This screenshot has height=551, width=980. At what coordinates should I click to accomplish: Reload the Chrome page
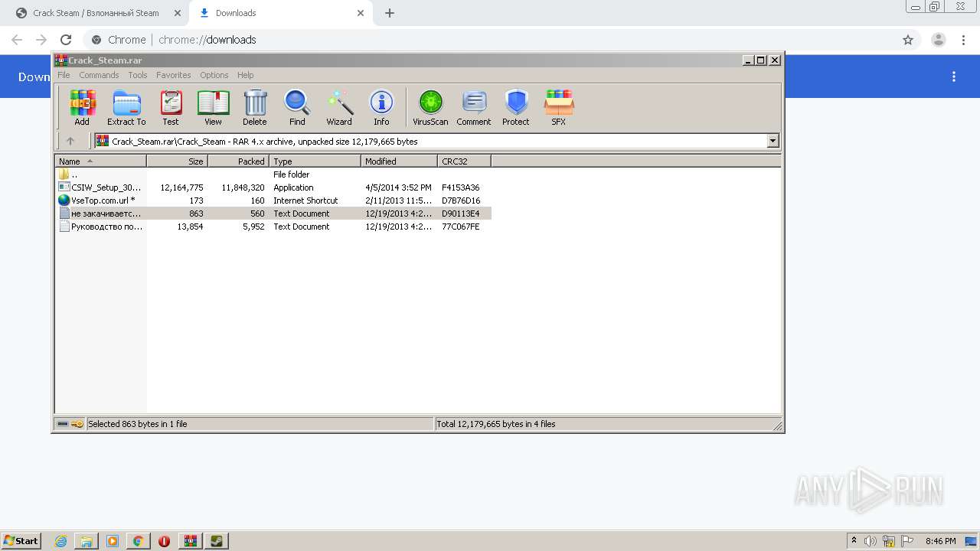point(66,40)
